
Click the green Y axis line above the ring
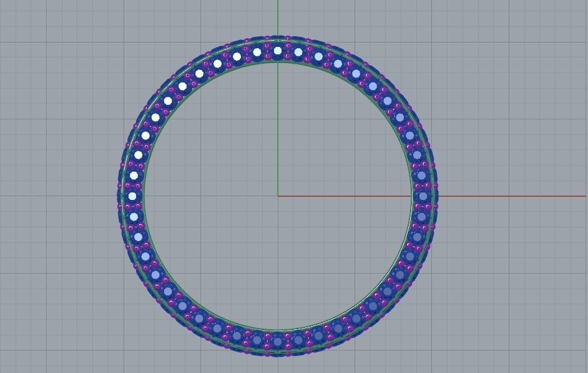[x=278, y=18]
